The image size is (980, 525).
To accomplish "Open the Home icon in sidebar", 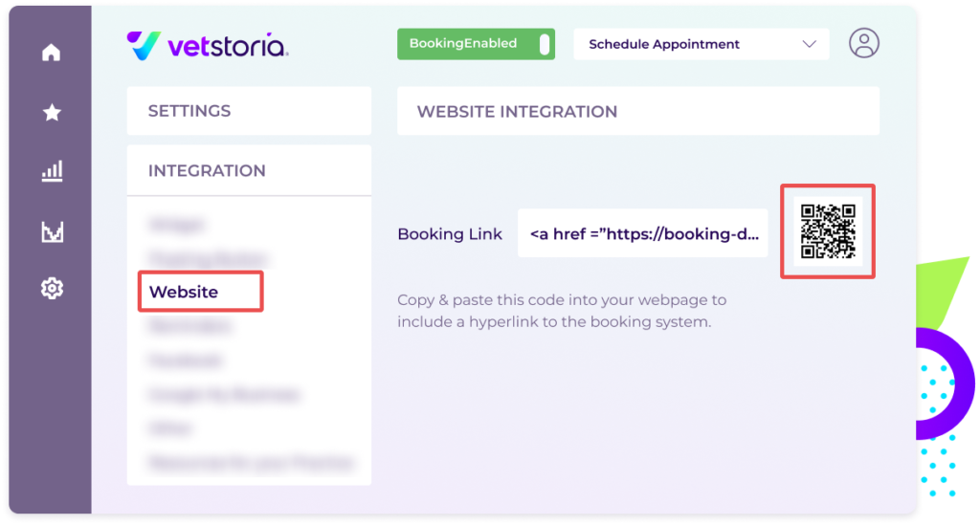I will pos(52,53).
